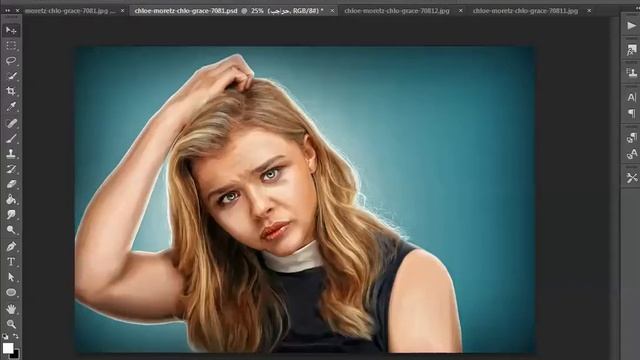
Task: Reset to default foreground and background colors
Action: (5, 337)
